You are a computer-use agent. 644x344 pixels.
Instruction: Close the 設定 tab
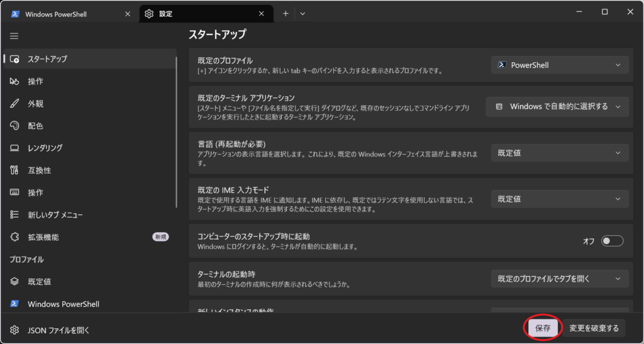pyautogui.click(x=262, y=14)
